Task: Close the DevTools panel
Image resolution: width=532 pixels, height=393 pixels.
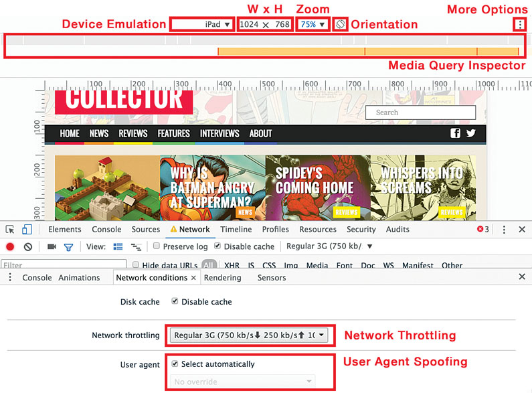Action: pos(522,230)
